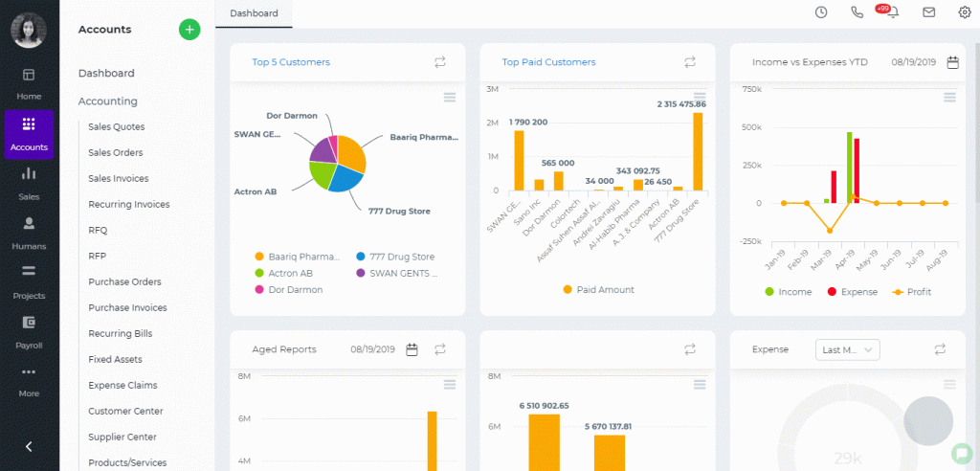The width and height of the screenshot is (980, 471).
Task: Refresh the Top 5 Customers widget
Action: 440,62
